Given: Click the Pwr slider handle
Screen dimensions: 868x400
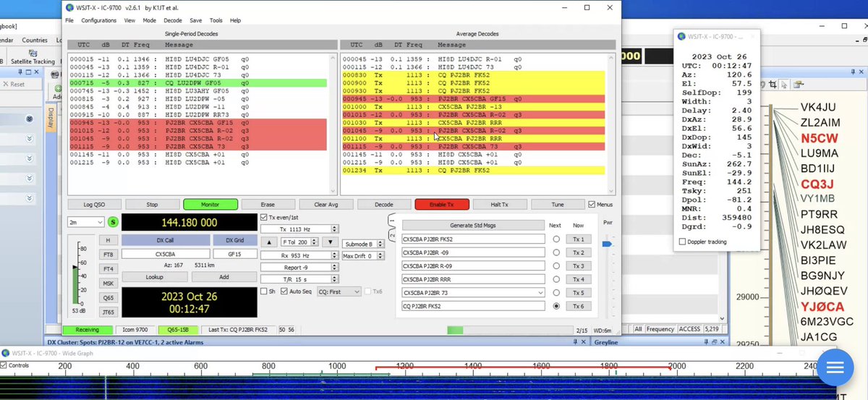Looking at the screenshot, I should pyautogui.click(x=607, y=244).
